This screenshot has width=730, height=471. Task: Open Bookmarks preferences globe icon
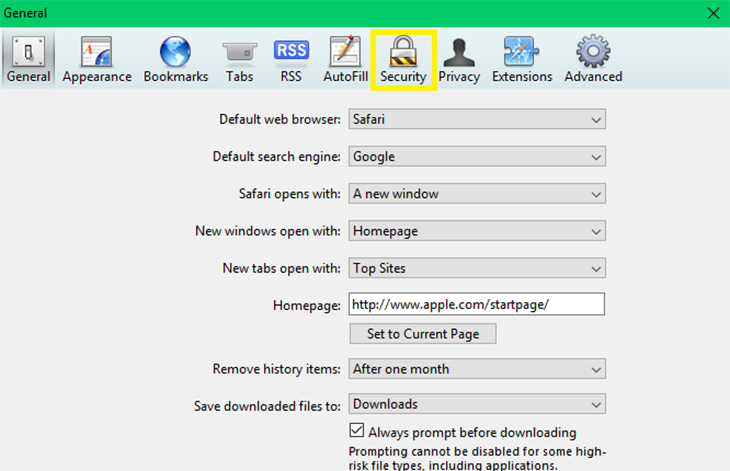[x=176, y=51]
